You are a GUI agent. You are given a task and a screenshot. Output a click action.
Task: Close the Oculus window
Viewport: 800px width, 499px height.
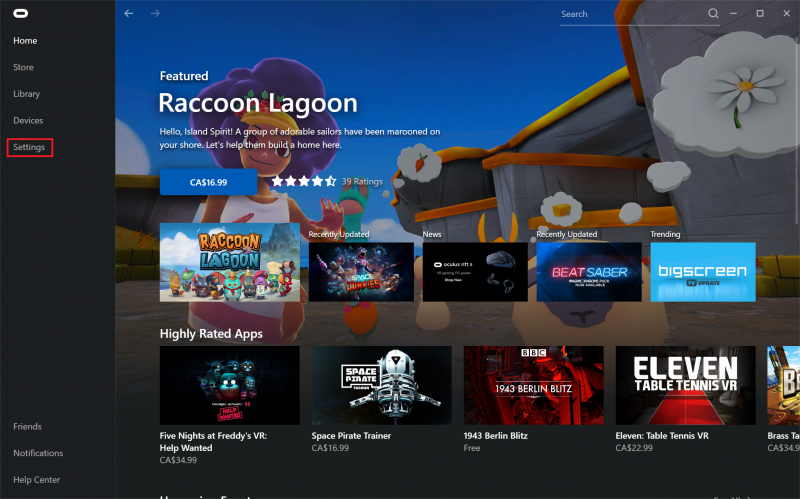(x=786, y=14)
